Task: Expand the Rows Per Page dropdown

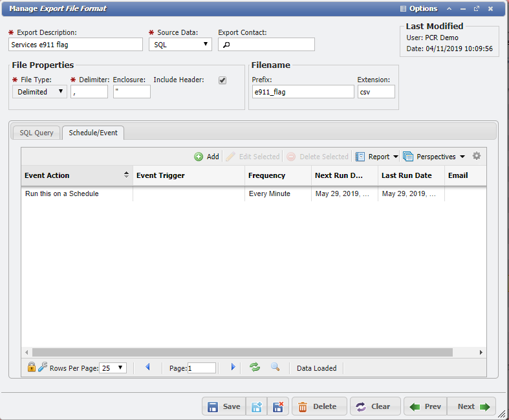Action: [113, 368]
